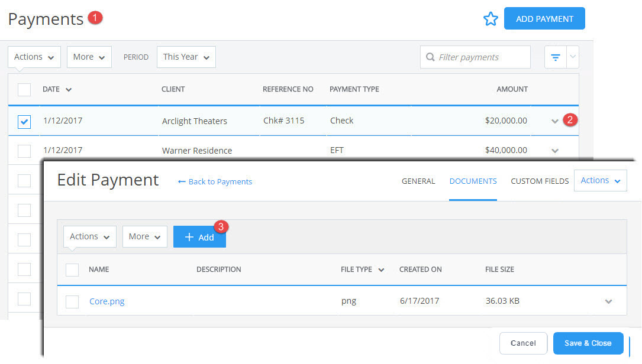This screenshot has height=364, width=642.
Task: Click the Warner Residence client cell
Action: click(x=197, y=151)
